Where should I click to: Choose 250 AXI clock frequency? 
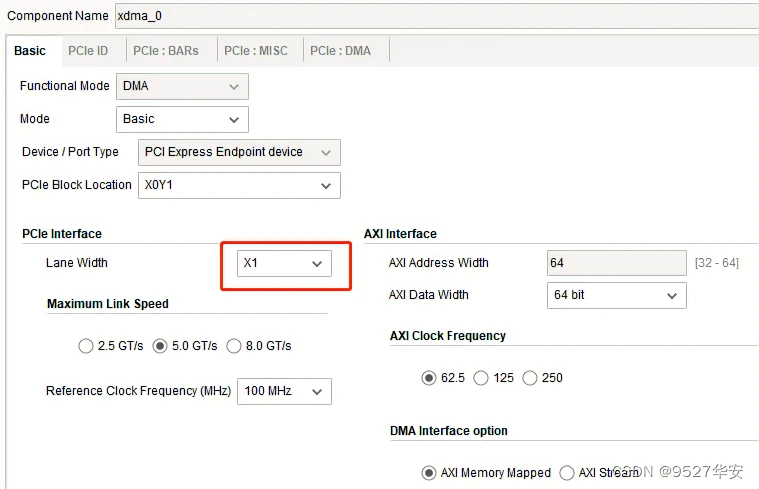tap(530, 378)
